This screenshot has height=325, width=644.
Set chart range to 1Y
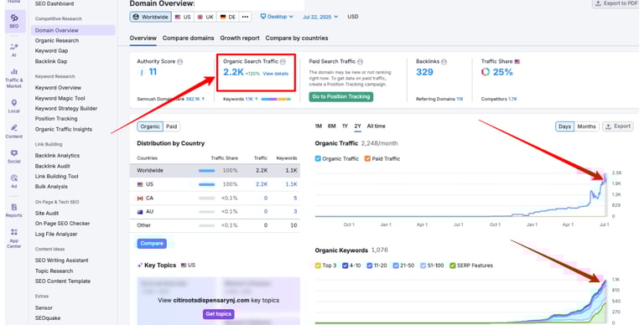point(345,126)
